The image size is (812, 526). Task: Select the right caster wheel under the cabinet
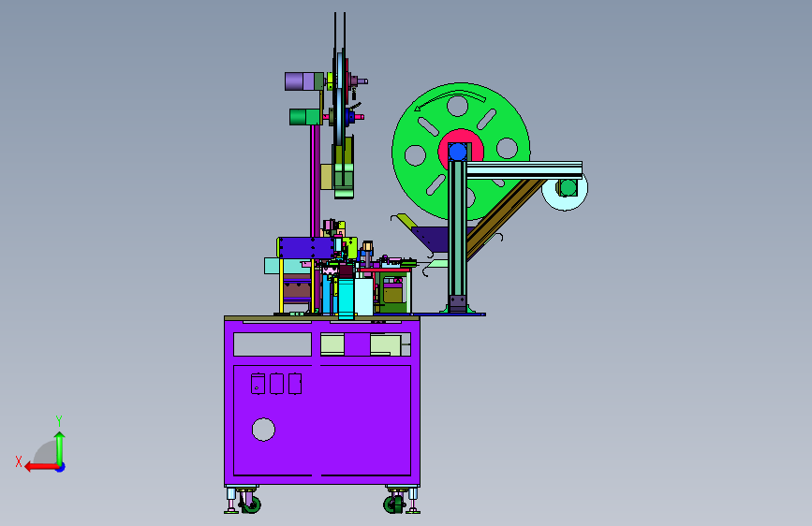(393, 504)
